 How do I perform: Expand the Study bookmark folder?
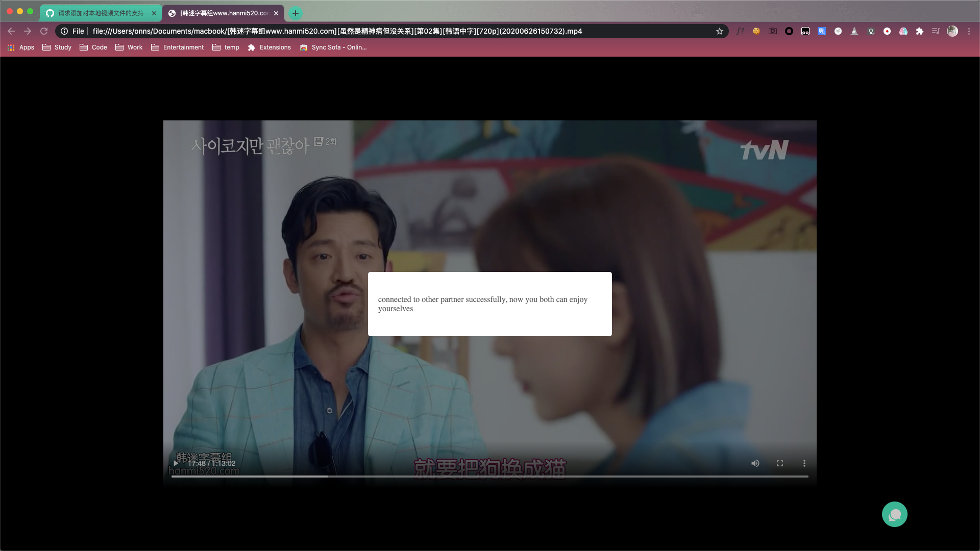[57, 47]
